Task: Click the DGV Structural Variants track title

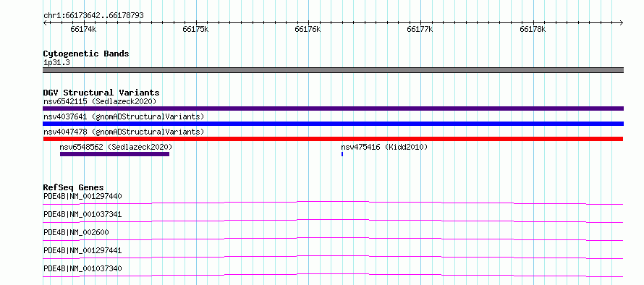Action: click(x=101, y=93)
